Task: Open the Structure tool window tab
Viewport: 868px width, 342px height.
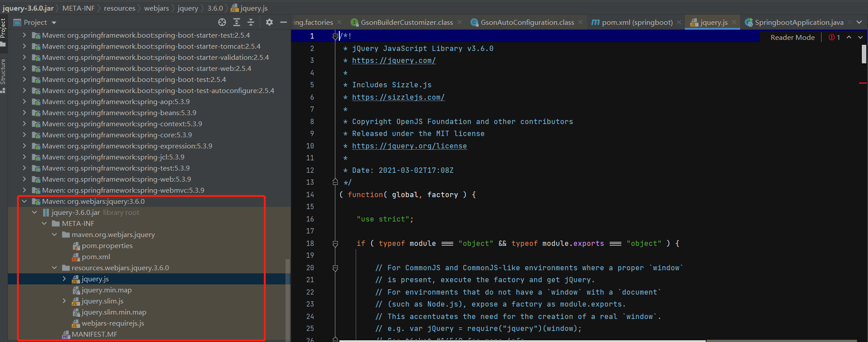Action: (x=3, y=75)
